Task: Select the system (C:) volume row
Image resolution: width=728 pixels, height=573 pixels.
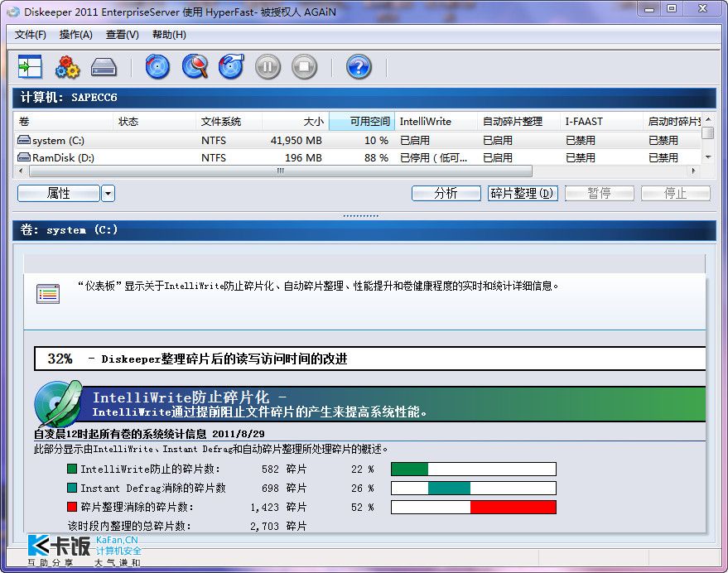Action: point(357,140)
